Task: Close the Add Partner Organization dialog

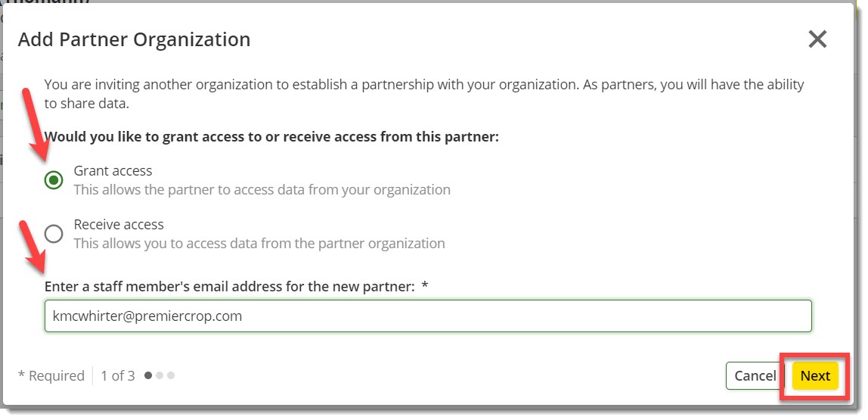Action: tap(817, 39)
